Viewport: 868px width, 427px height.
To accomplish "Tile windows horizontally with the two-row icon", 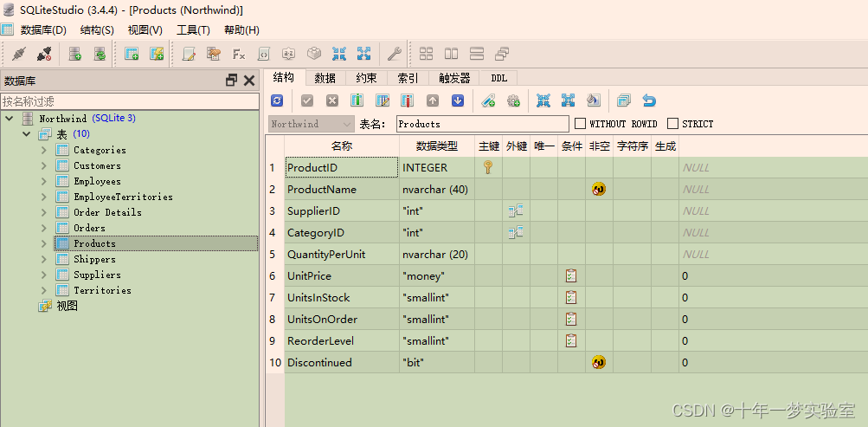I will coord(477,54).
